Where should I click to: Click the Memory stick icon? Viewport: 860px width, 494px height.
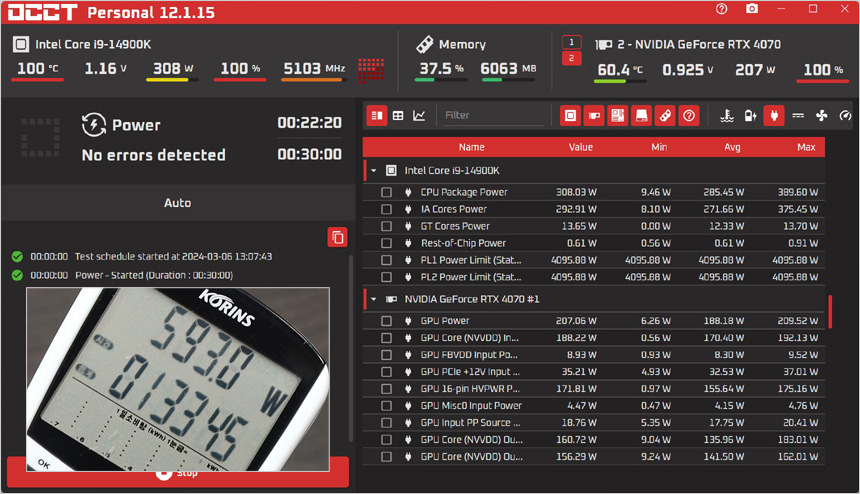pos(425,44)
